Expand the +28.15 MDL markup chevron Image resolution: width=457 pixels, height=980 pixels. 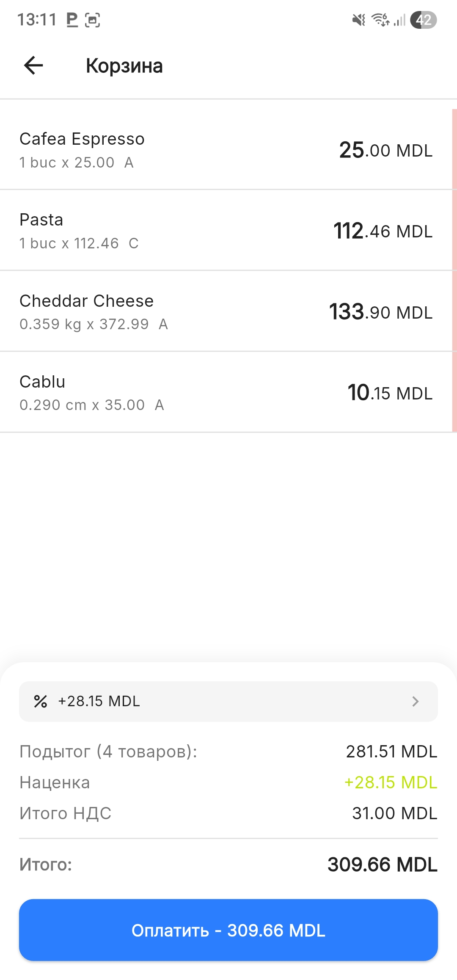coord(415,701)
